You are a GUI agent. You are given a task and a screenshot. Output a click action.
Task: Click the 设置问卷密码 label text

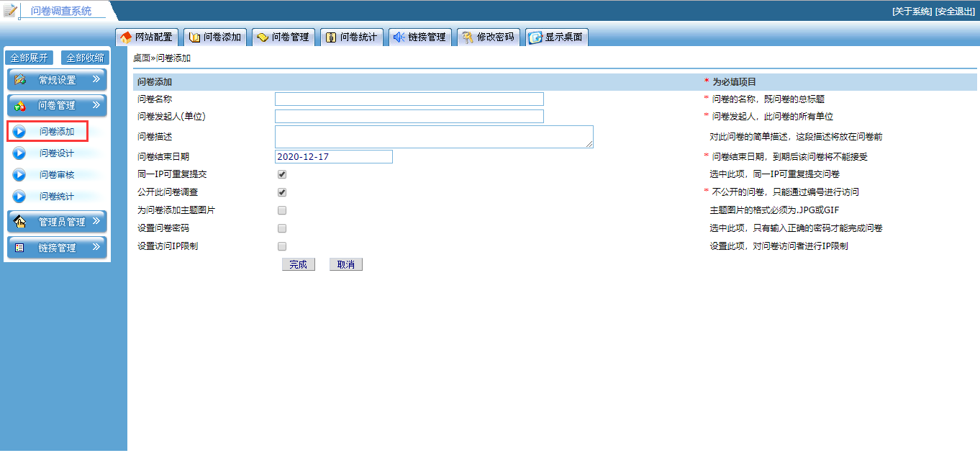coord(163,228)
